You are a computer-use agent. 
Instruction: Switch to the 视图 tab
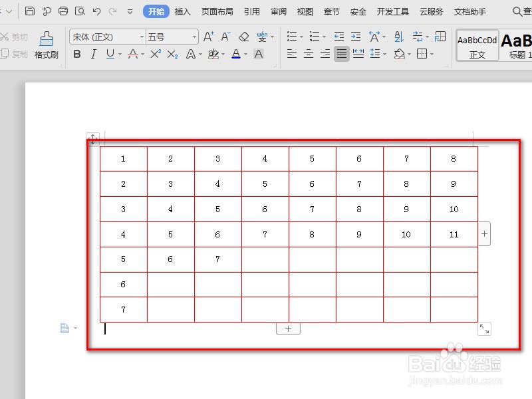tap(305, 11)
